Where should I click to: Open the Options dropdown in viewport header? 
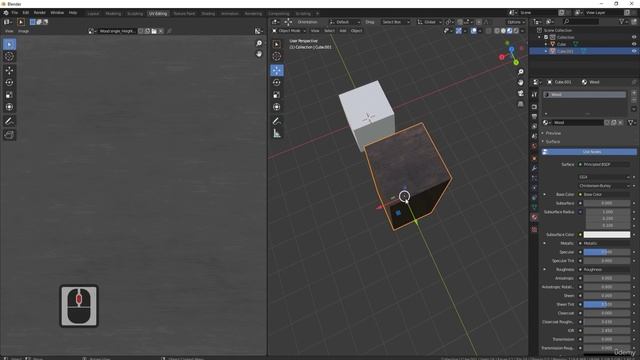[x=516, y=22]
